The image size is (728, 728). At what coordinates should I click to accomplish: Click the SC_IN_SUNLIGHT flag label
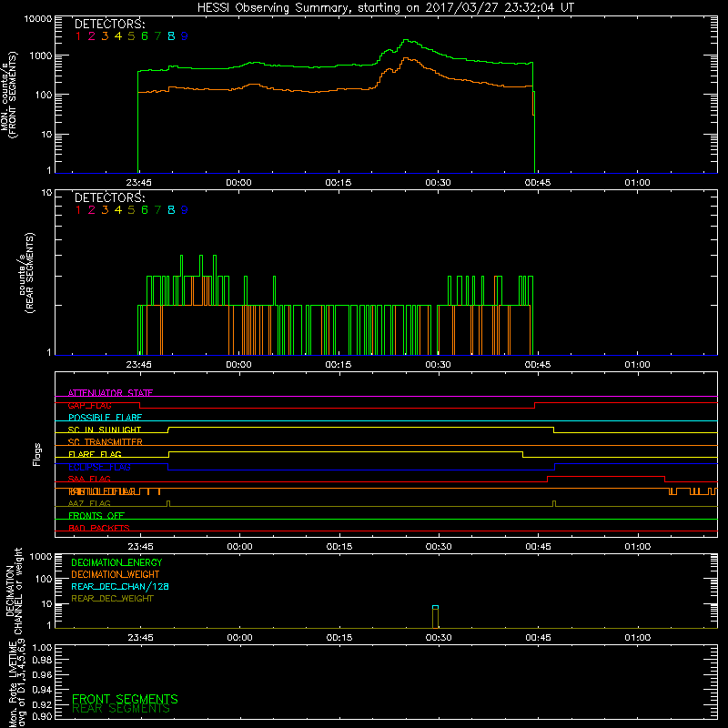pos(105,430)
